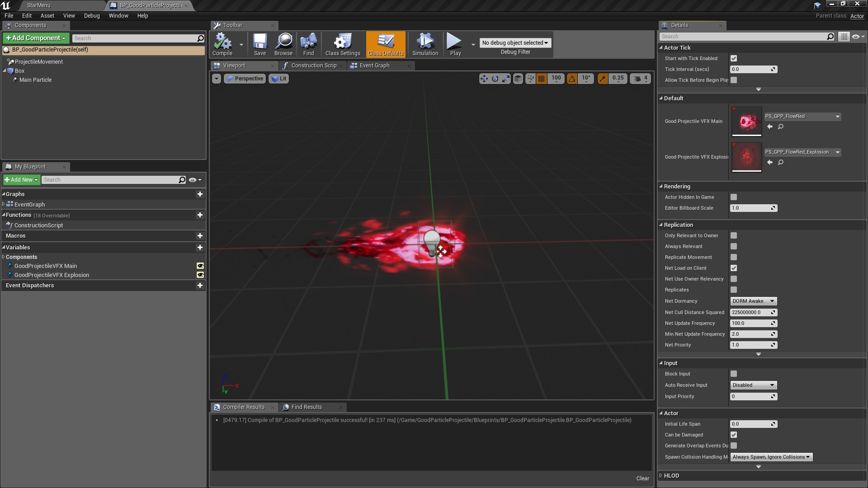Click Clear in Compiler Results
The height and width of the screenshot is (488, 868).
coord(642,478)
